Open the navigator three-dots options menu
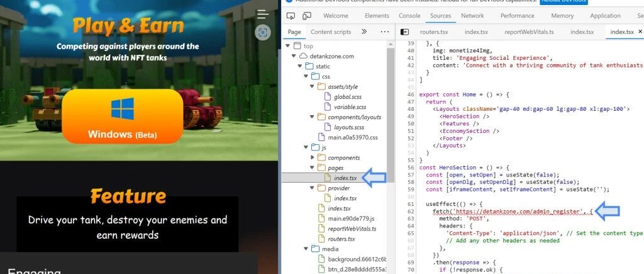 [384, 31]
